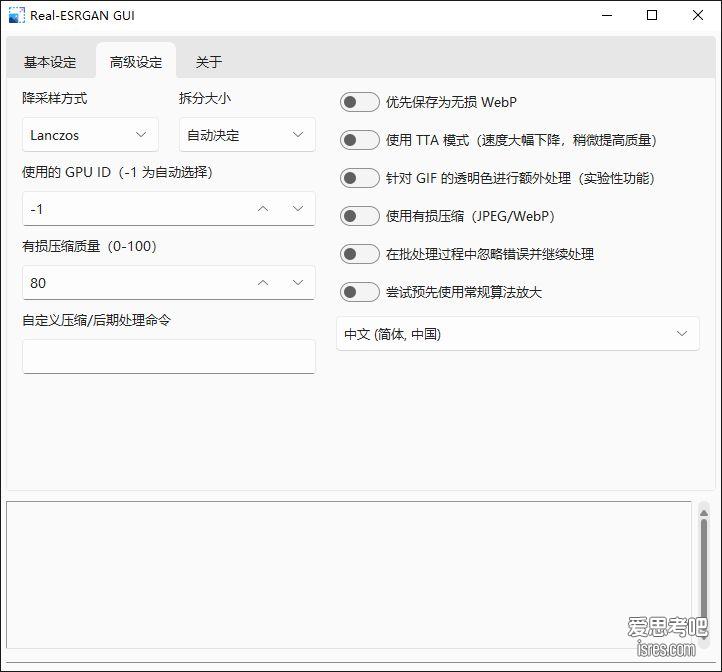722x672 pixels.
Task: Open the 降采样方式 Lanczos dropdown
Action: coord(90,135)
